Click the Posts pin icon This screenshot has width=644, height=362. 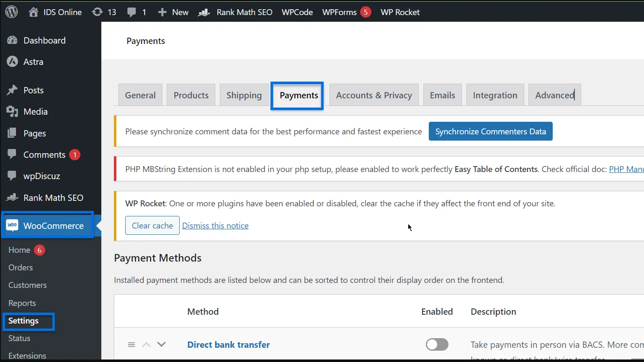click(x=12, y=90)
